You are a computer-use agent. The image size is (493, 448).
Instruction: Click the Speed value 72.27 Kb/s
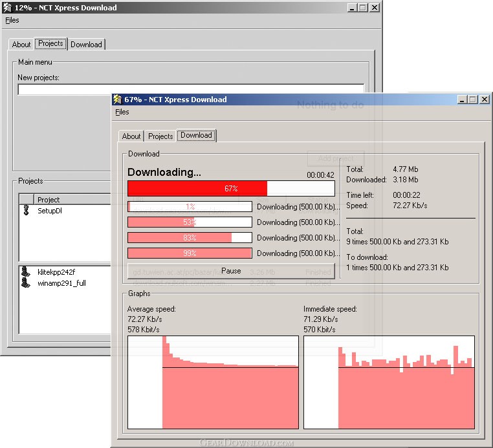(x=410, y=206)
